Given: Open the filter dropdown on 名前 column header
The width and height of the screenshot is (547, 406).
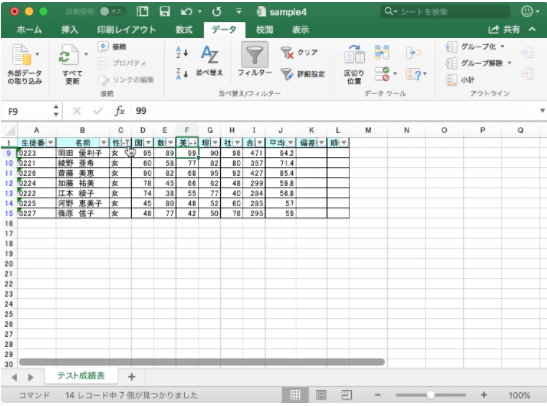Looking at the screenshot, I should click(104, 142).
